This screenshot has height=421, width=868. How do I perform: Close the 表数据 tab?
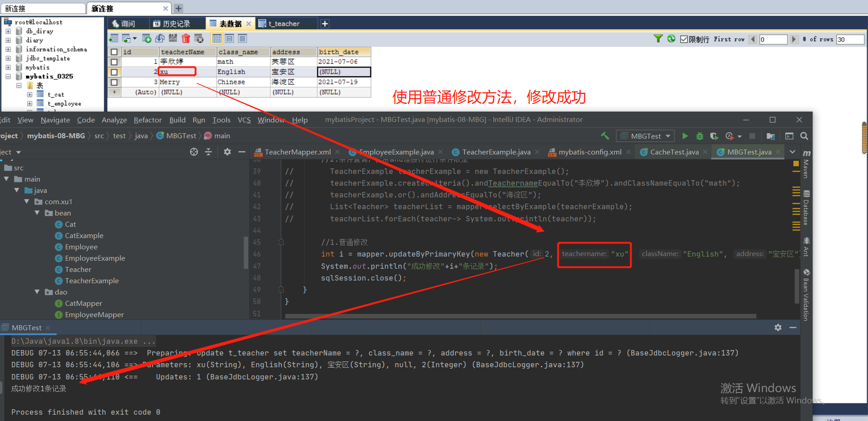(248, 23)
